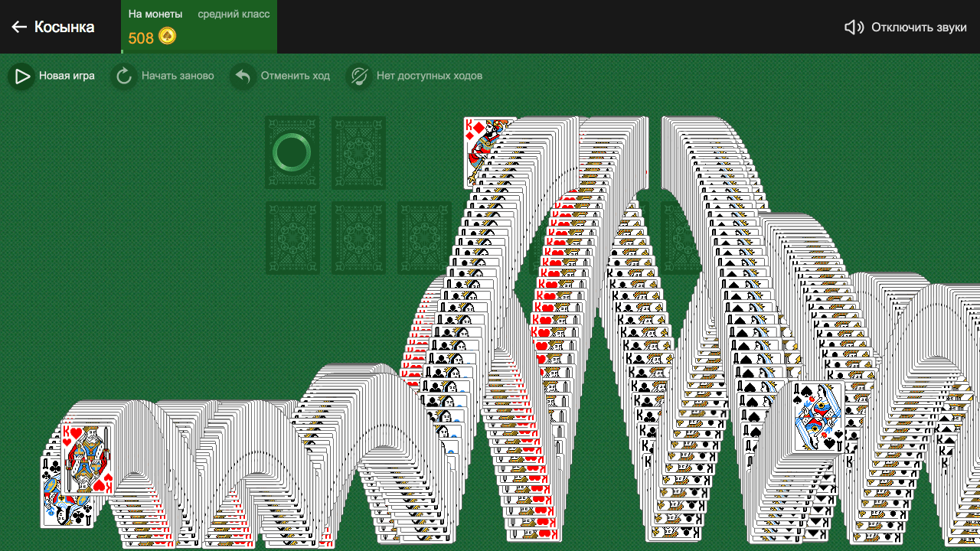The height and width of the screenshot is (551, 980).
Task: Click the crossed wand icon by Нет доступных ходов
Action: click(358, 76)
